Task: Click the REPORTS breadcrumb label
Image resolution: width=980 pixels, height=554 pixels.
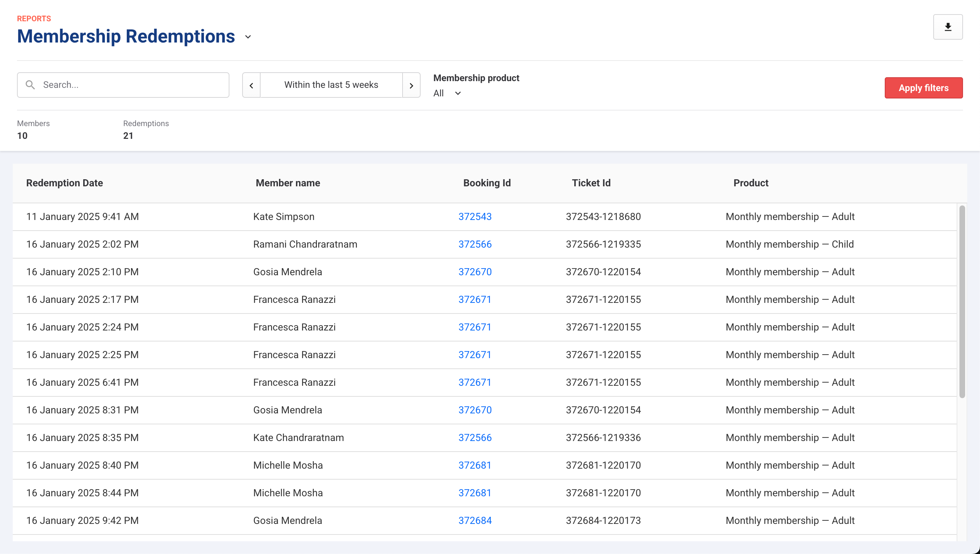Action: coord(34,19)
